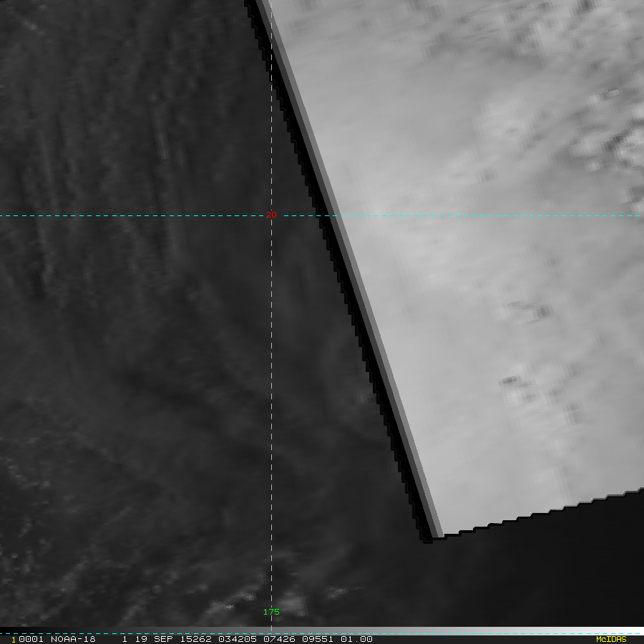Click the red latitude label "20"

click(271, 215)
